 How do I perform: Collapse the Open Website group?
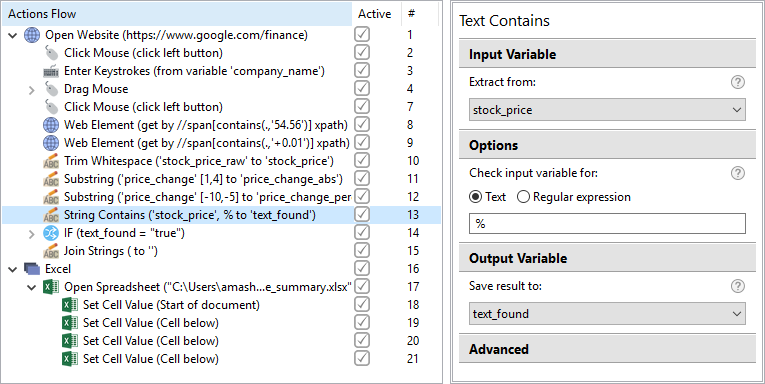tap(13, 35)
